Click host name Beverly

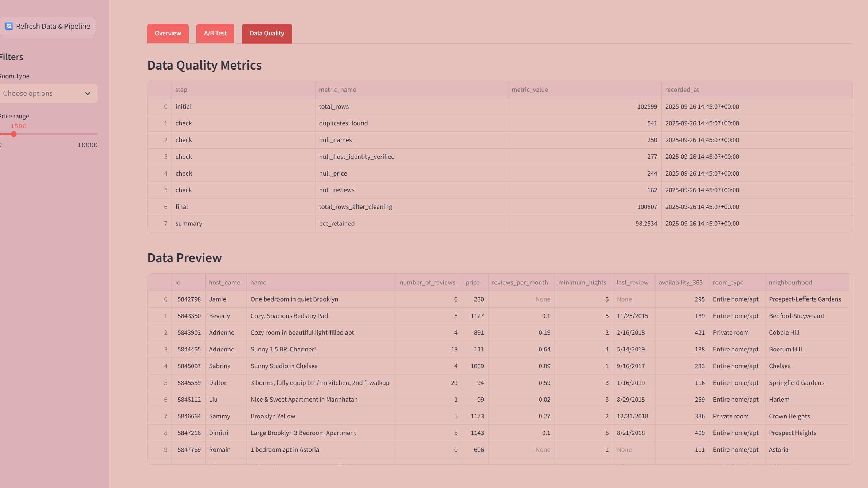(x=226, y=316)
